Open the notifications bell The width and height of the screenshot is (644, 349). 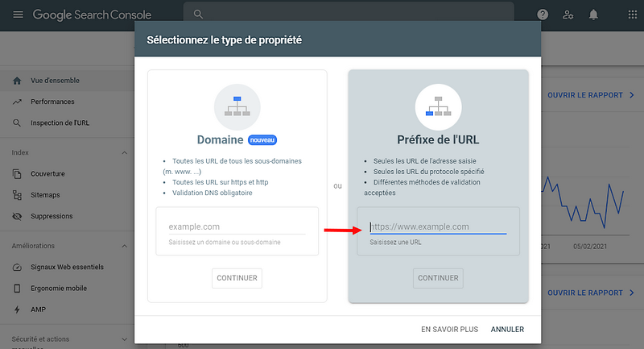click(593, 15)
